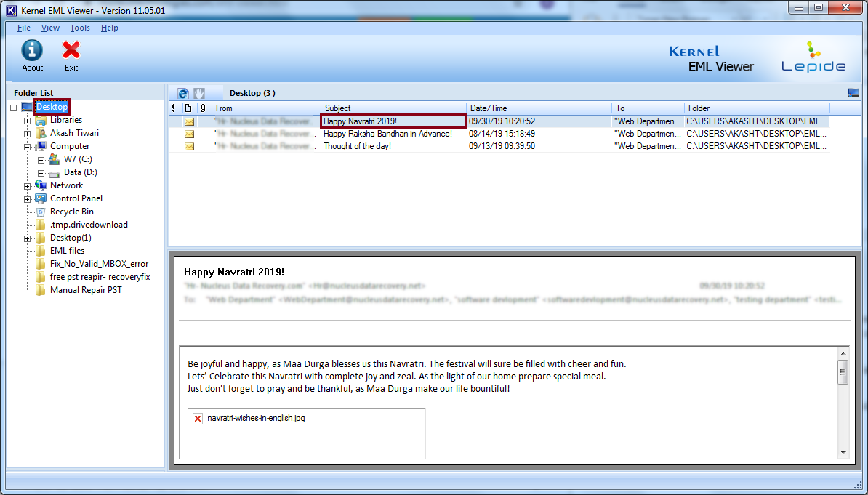Expand the Control Panel tree node

click(27, 199)
